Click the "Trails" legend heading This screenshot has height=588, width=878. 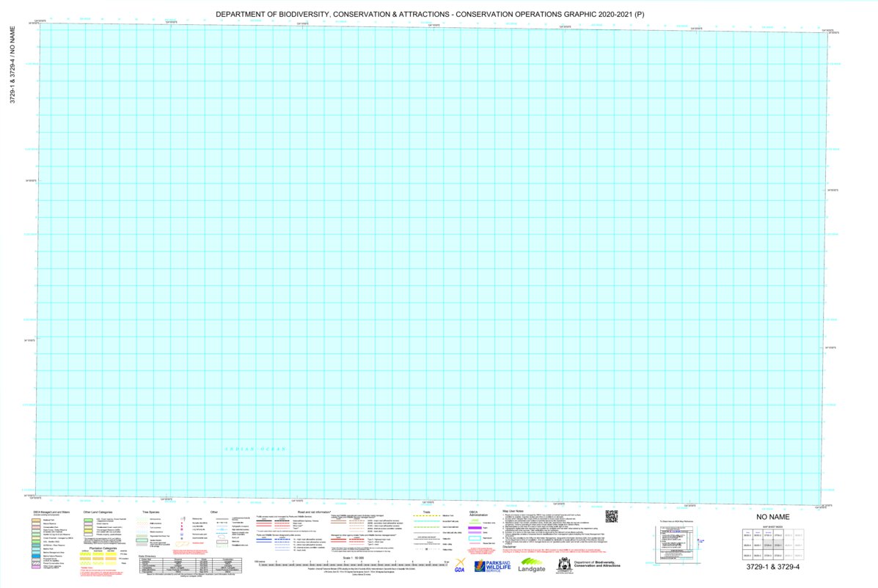[x=427, y=511]
